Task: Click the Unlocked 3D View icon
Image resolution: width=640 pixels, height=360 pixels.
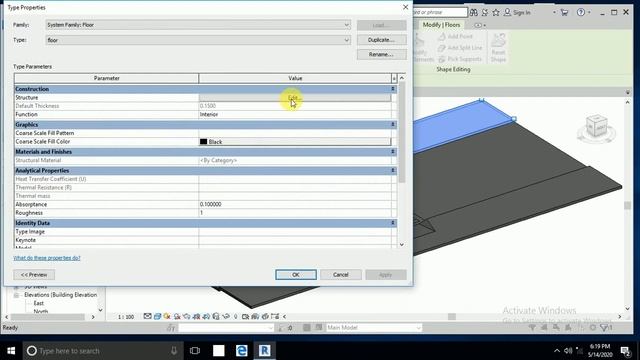Action: pyautogui.click(x=216, y=316)
